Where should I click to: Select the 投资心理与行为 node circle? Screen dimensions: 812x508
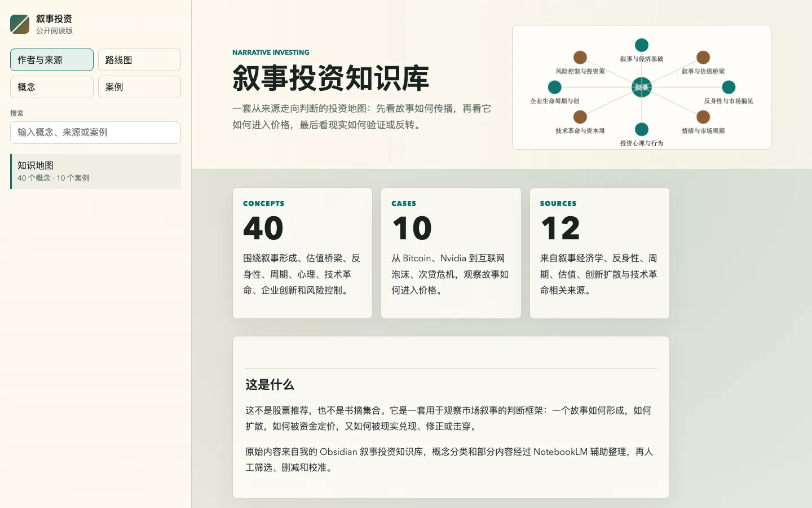point(642,129)
